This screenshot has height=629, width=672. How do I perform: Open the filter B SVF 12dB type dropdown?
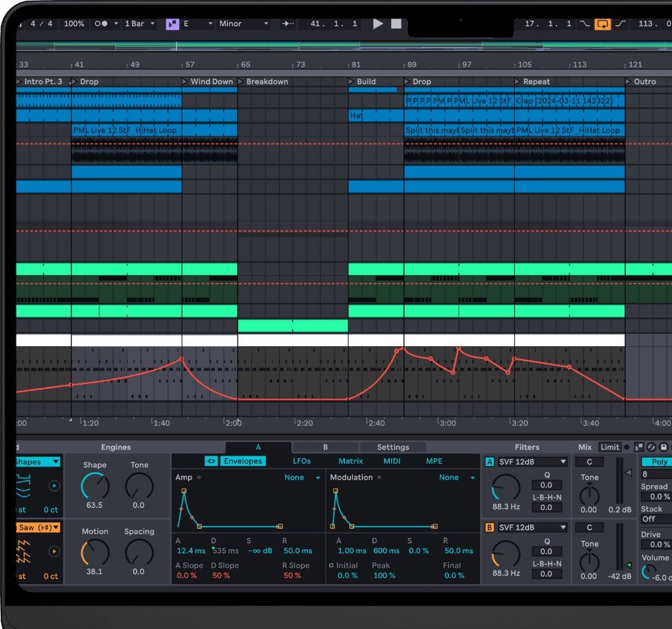532,527
